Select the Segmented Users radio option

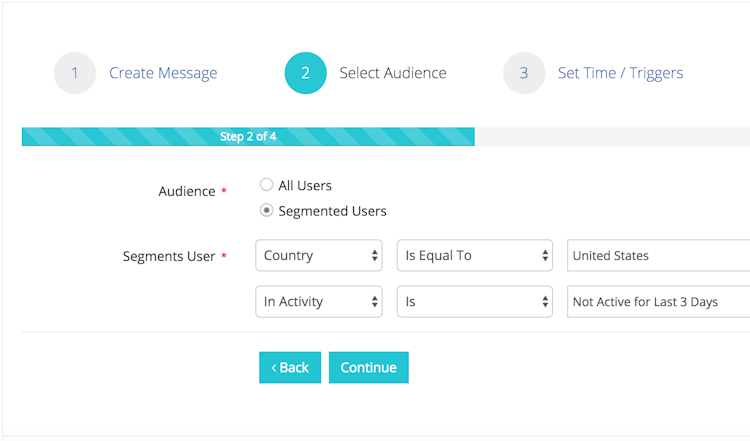click(267, 211)
